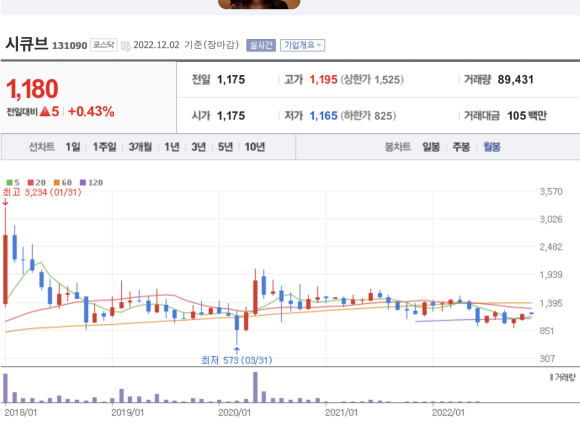Switch to 주봉 candlestick chart
The image size is (580, 423).
461,147
